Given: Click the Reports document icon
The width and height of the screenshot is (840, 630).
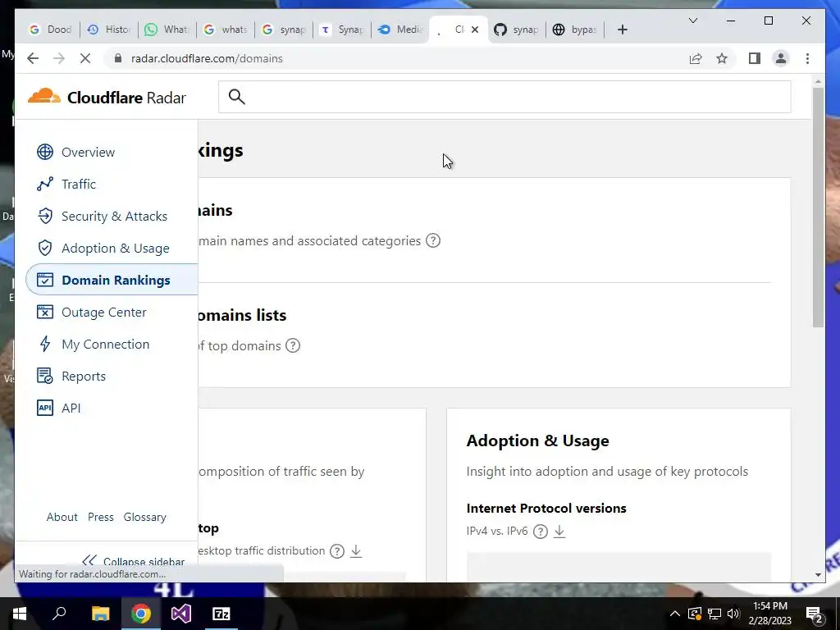Looking at the screenshot, I should (45, 376).
